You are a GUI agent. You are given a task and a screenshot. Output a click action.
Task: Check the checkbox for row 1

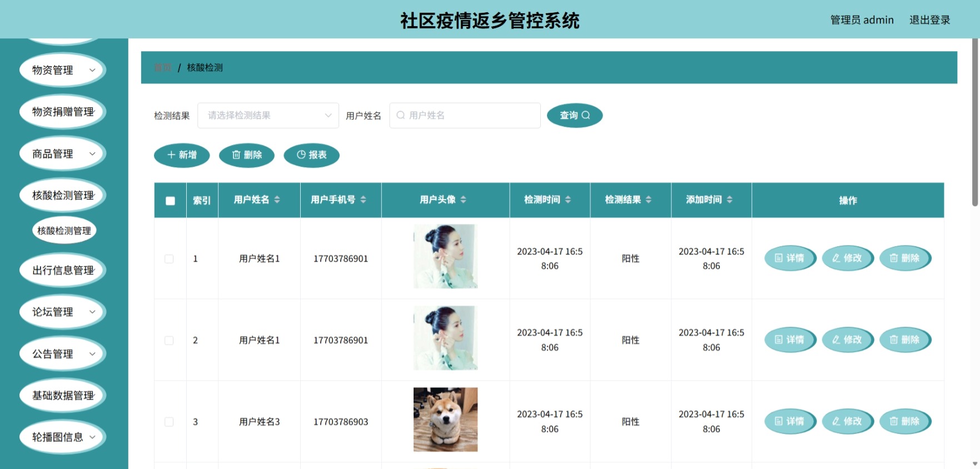coord(169,259)
